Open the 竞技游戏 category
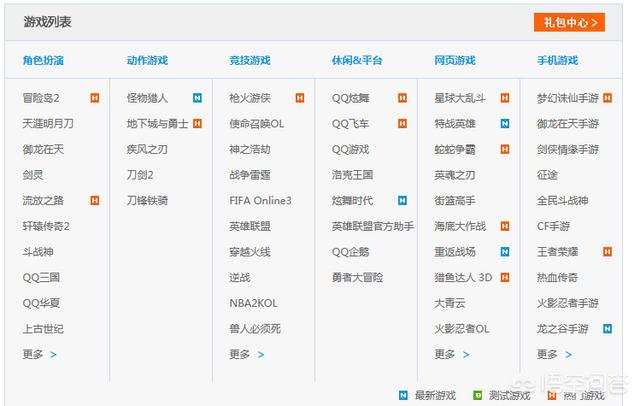This screenshot has height=406, width=640. [250, 60]
